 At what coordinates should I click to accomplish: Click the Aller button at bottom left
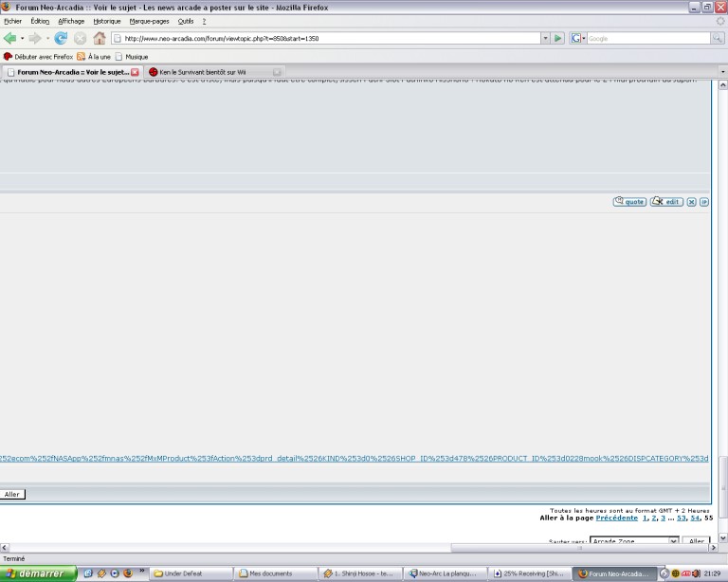[12, 494]
